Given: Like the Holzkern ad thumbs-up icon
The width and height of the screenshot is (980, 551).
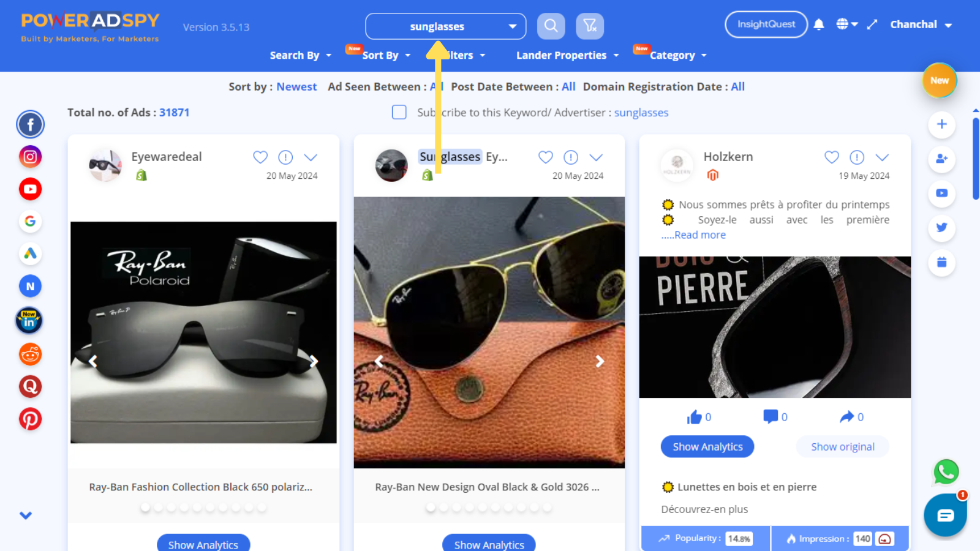Looking at the screenshot, I should point(694,418).
